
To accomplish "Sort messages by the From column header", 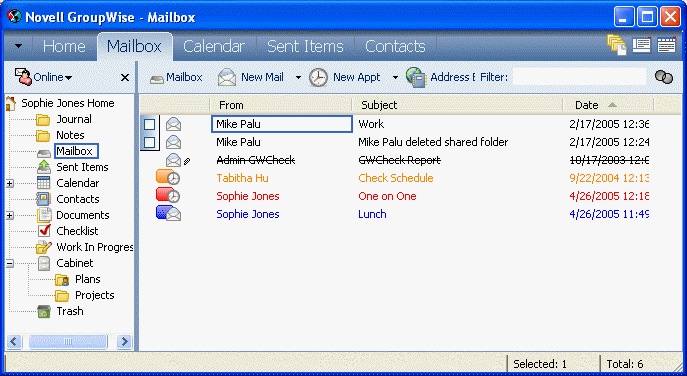I will tap(280, 105).
